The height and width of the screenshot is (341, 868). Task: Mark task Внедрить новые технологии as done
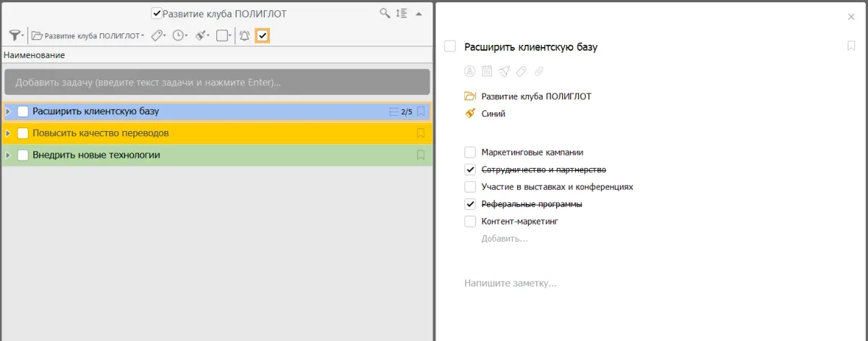[23, 155]
